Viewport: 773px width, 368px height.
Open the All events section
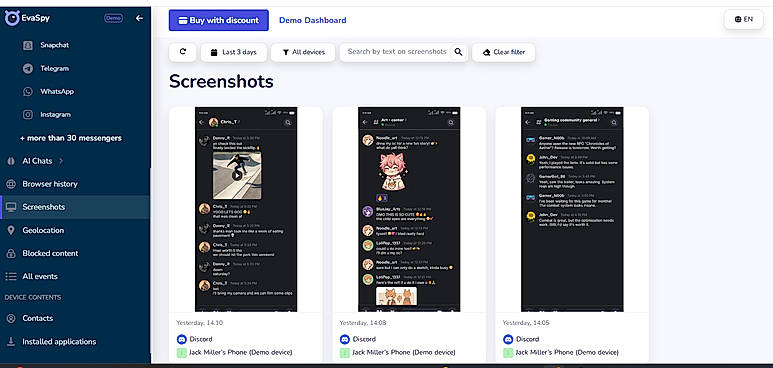(x=40, y=276)
